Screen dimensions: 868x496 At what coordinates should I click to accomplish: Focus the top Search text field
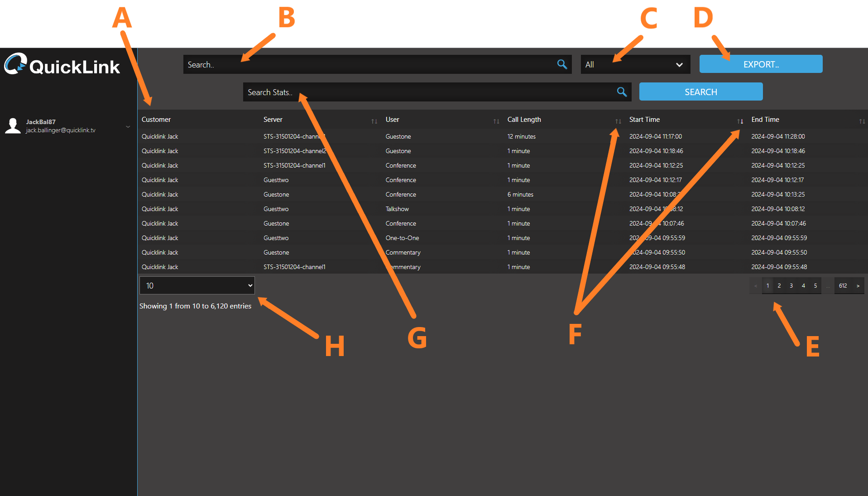point(367,64)
